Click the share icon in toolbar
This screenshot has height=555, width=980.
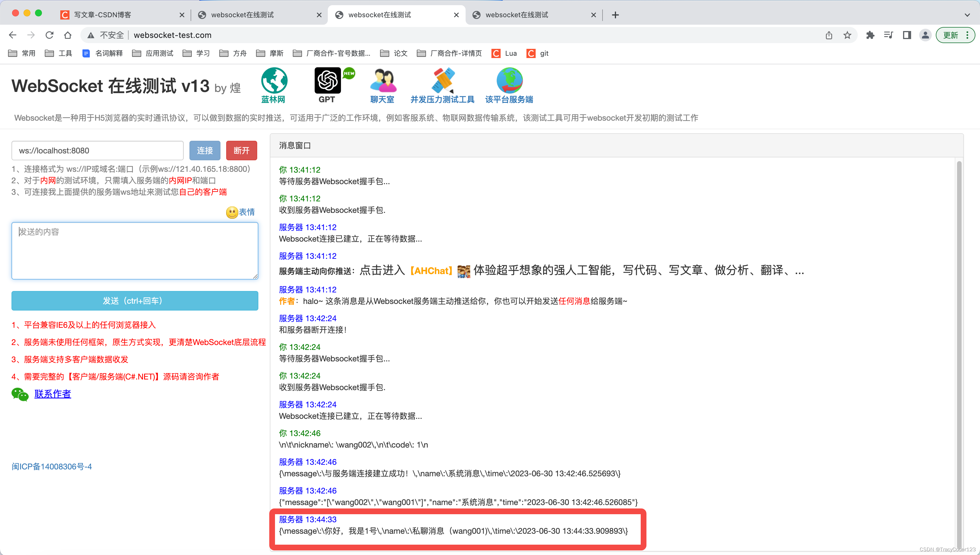click(x=829, y=35)
